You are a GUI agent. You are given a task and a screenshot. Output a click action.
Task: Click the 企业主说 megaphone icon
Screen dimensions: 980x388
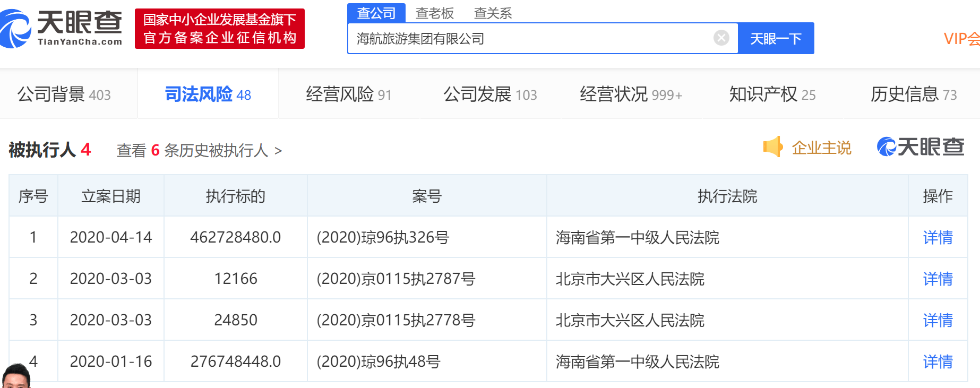pyautogui.click(x=773, y=147)
